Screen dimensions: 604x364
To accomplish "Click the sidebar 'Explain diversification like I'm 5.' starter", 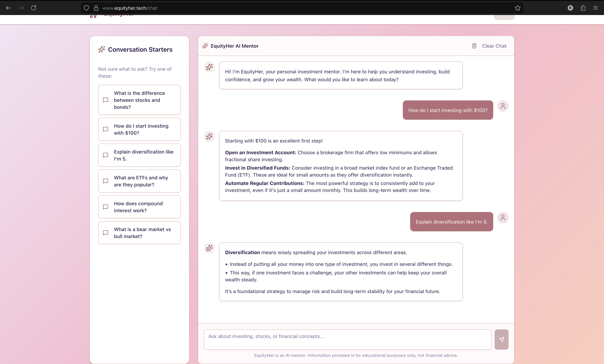I will [x=139, y=155].
